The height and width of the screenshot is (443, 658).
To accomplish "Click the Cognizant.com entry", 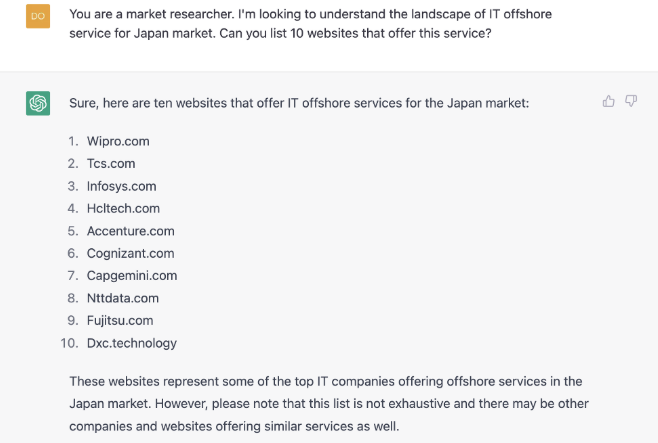I will (130, 253).
